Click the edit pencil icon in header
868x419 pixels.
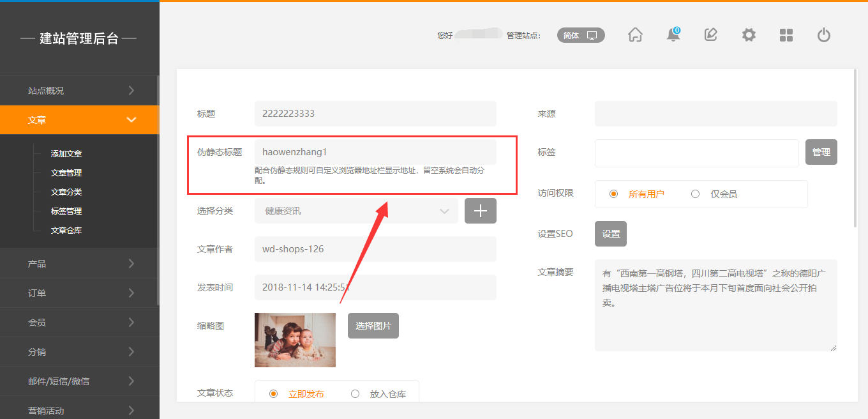pos(710,35)
